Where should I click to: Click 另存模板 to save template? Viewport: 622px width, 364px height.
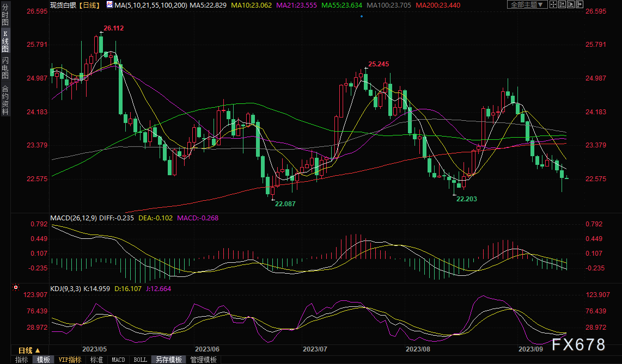169,360
